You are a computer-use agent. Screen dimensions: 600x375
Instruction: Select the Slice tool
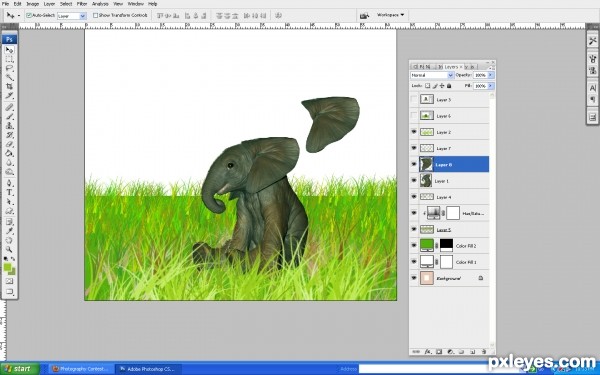(x=9, y=96)
